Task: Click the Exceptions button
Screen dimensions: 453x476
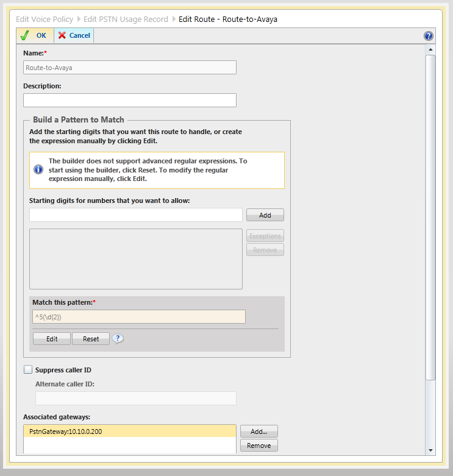Action: pos(265,236)
